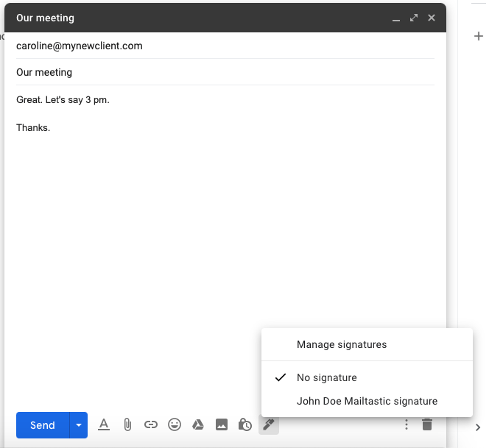
Task: Insert files using Google Drive icon
Action: [197, 424]
